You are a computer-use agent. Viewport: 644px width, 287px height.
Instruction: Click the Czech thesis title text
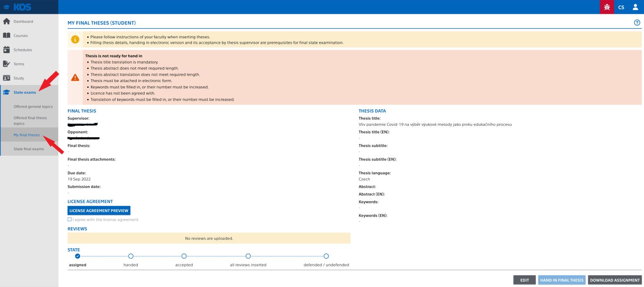point(435,125)
